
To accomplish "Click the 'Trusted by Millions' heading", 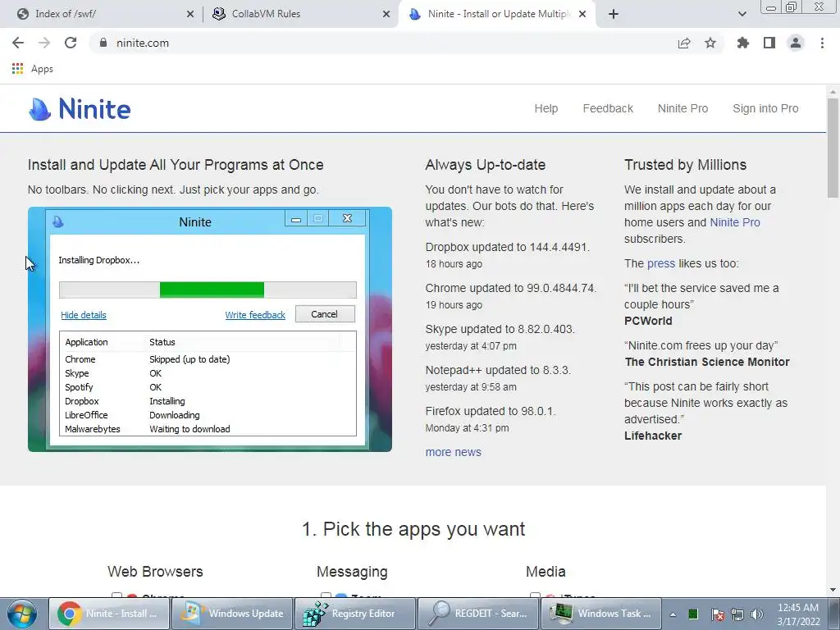I will click(x=685, y=164).
